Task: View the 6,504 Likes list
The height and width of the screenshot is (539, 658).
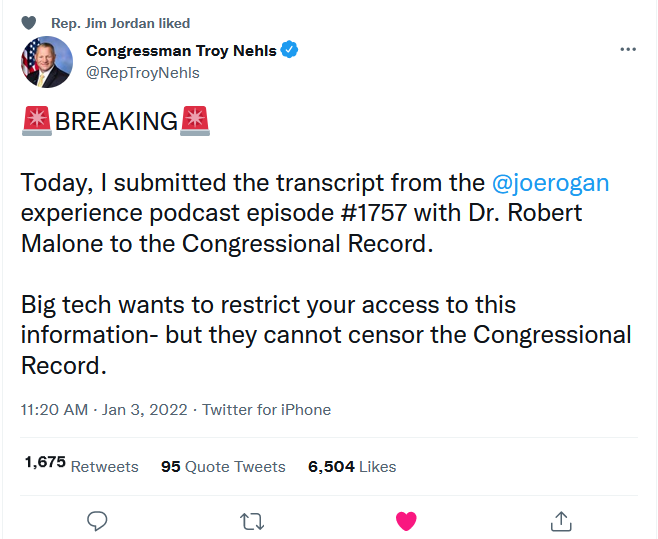Action: coord(352,466)
